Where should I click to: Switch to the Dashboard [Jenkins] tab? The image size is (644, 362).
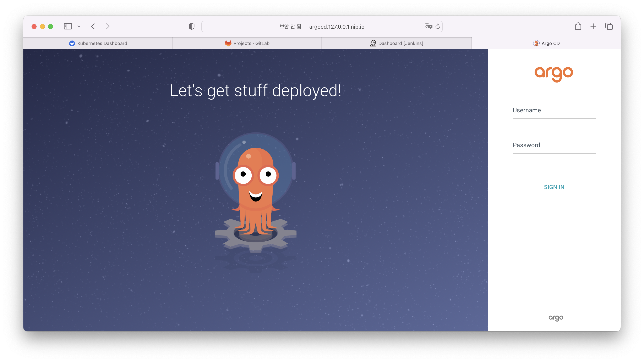tap(397, 44)
